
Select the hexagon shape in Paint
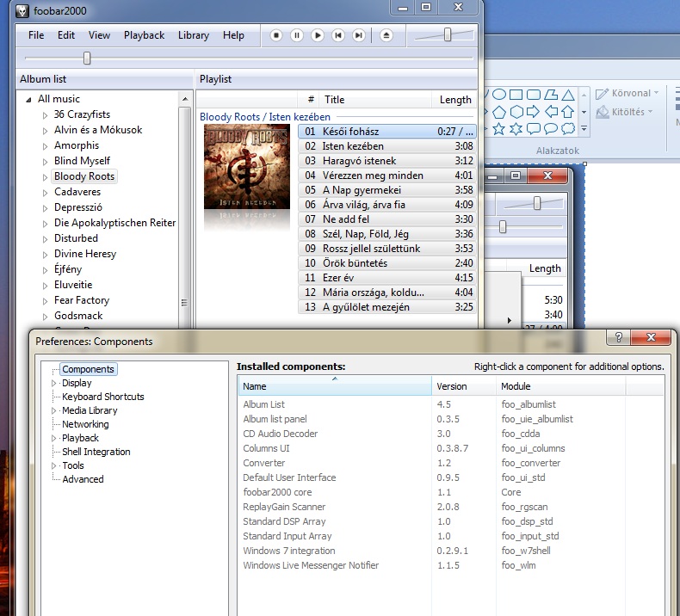coord(516,112)
